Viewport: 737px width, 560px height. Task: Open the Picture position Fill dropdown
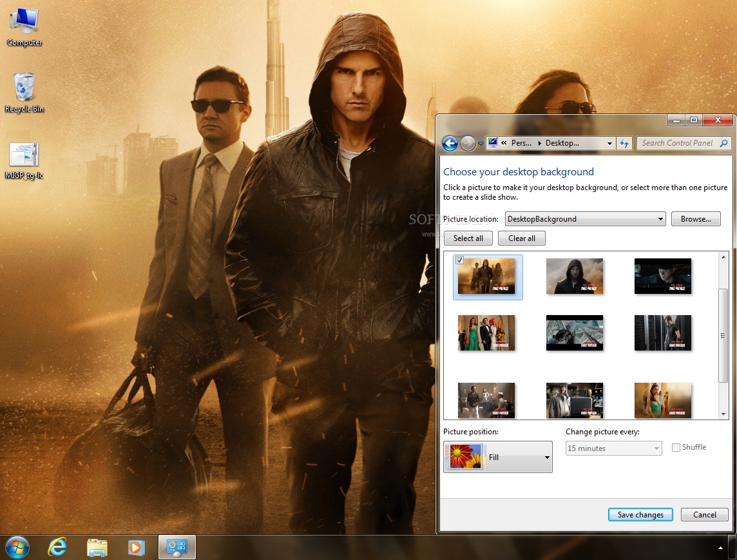(498, 456)
